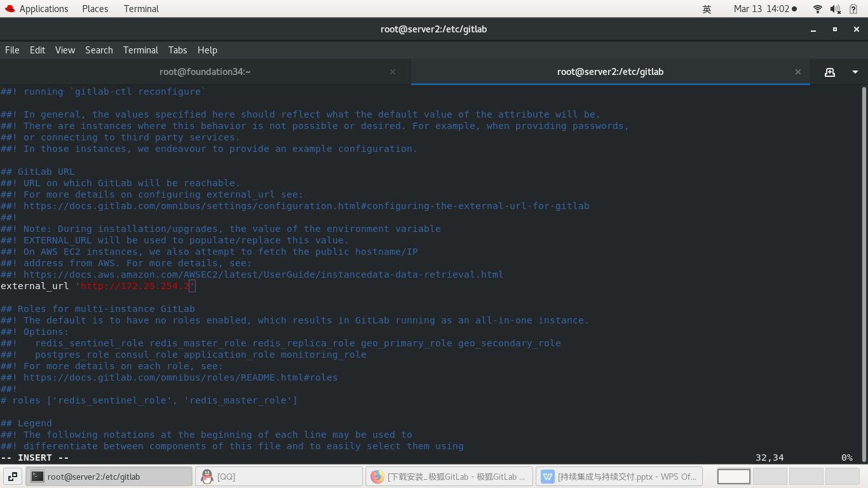The width and height of the screenshot is (868, 488).
Task: Click the workspace switcher icon at bottom-left
Action: point(13,477)
